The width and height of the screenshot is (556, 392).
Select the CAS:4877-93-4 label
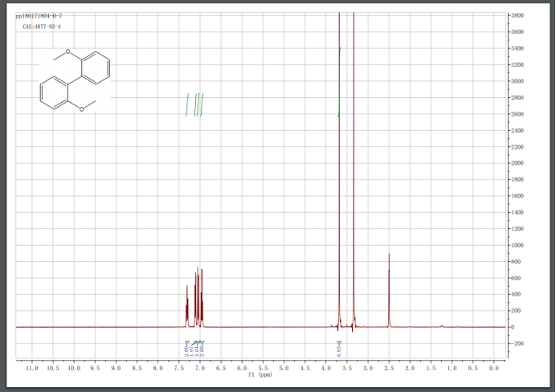(x=42, y=27)
